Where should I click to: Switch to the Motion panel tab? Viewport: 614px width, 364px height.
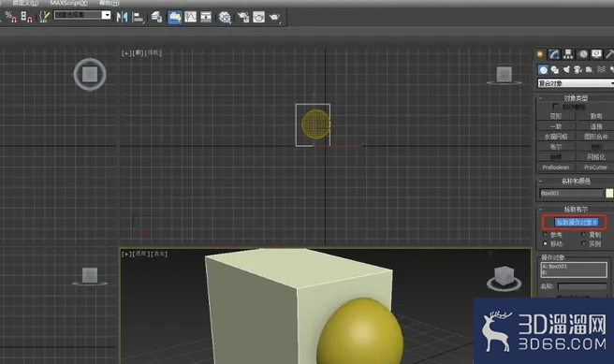(x=583, y=54)
